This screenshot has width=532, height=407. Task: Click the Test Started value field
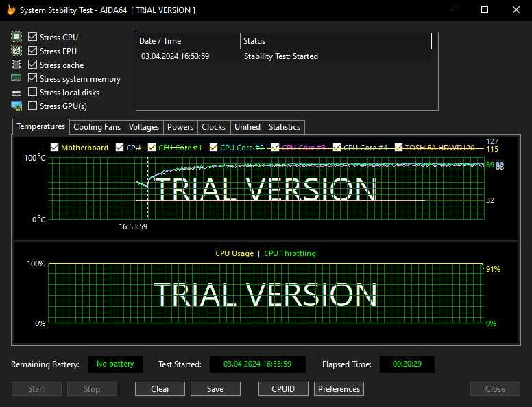point(258,364)
